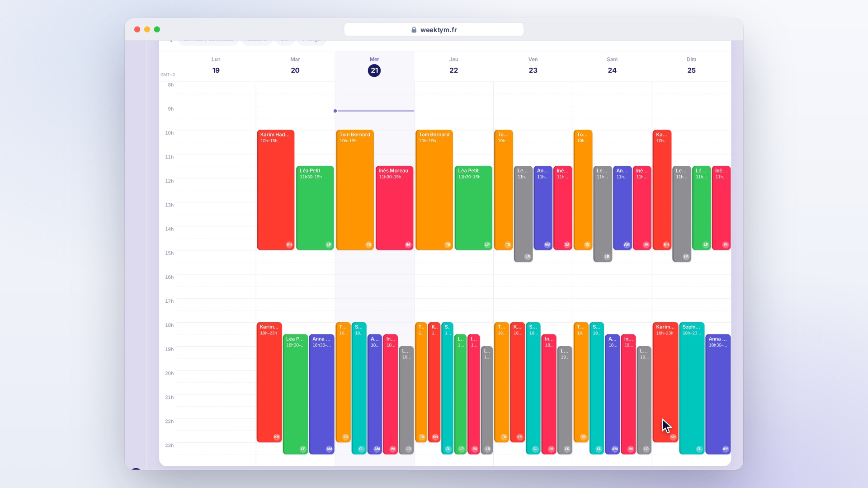Click the LP badge on Tuesday's Léa P... evening shift
This screenshot has height=488, width=868.
click(303, 449)
